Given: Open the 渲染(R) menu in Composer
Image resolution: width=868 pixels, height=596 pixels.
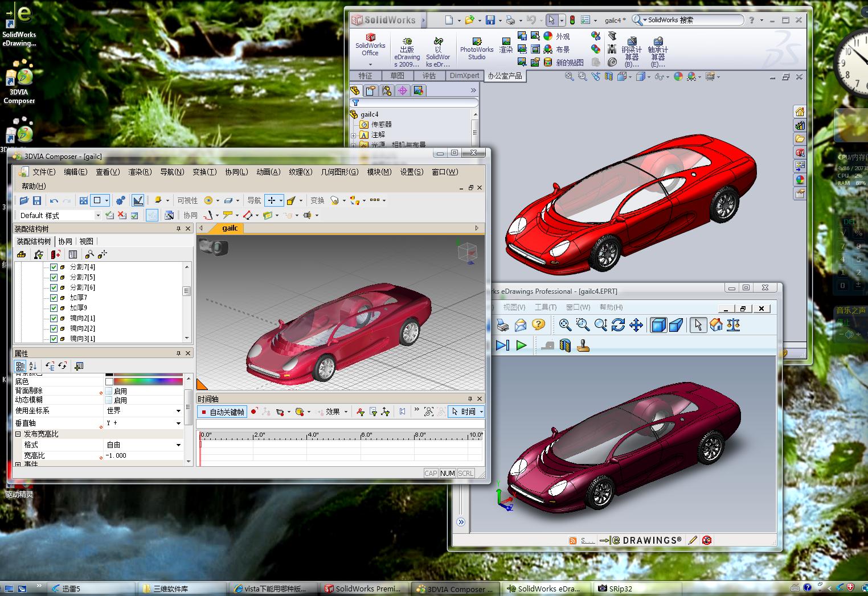Looking at the screenshot, I should click(x=140, y=172).
